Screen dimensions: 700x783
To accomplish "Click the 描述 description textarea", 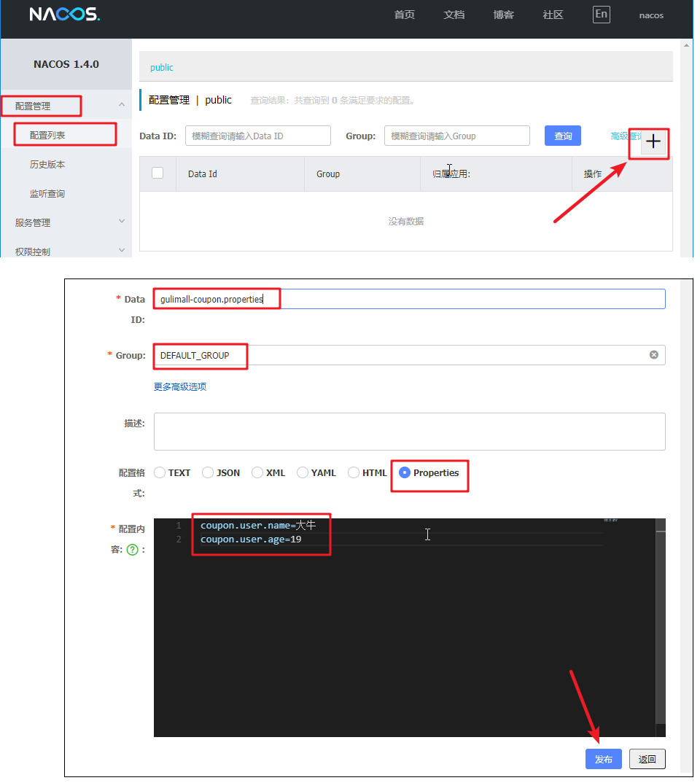I will click(409, 432).
